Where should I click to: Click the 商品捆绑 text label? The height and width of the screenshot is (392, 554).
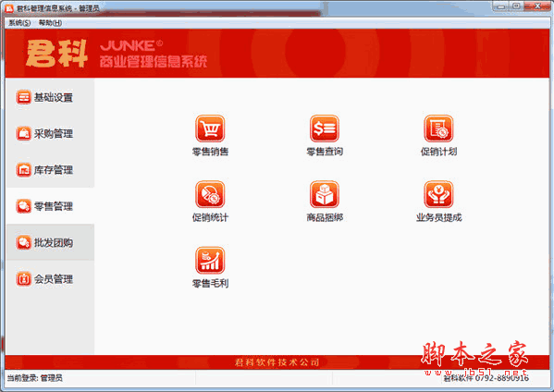(x=325, y=217)
